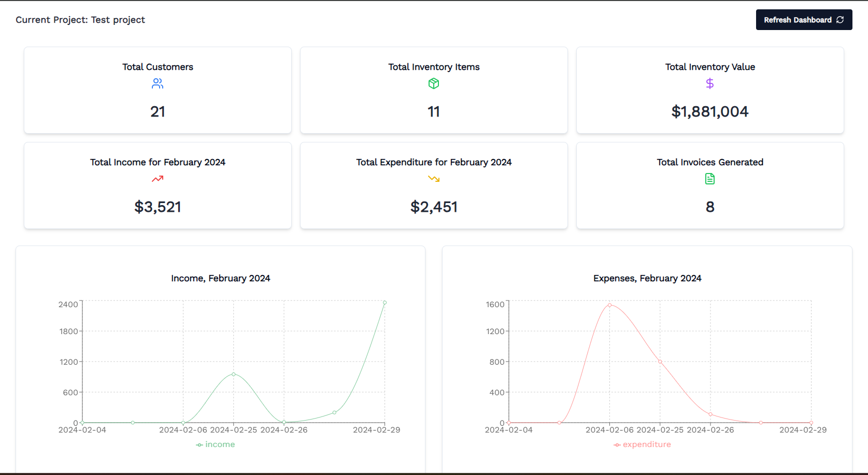
Task: Click the highest income point on chart
Action: tap(385, 303)
